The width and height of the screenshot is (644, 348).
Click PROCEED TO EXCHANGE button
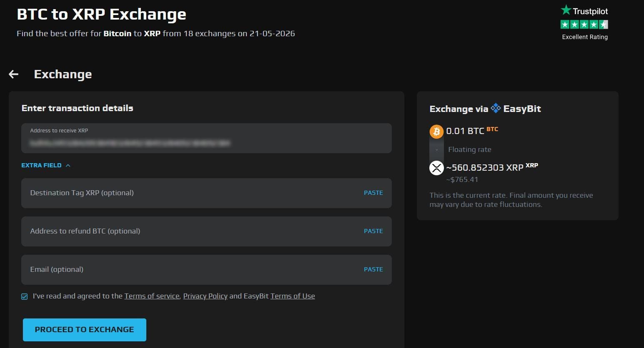coord(85,330)
